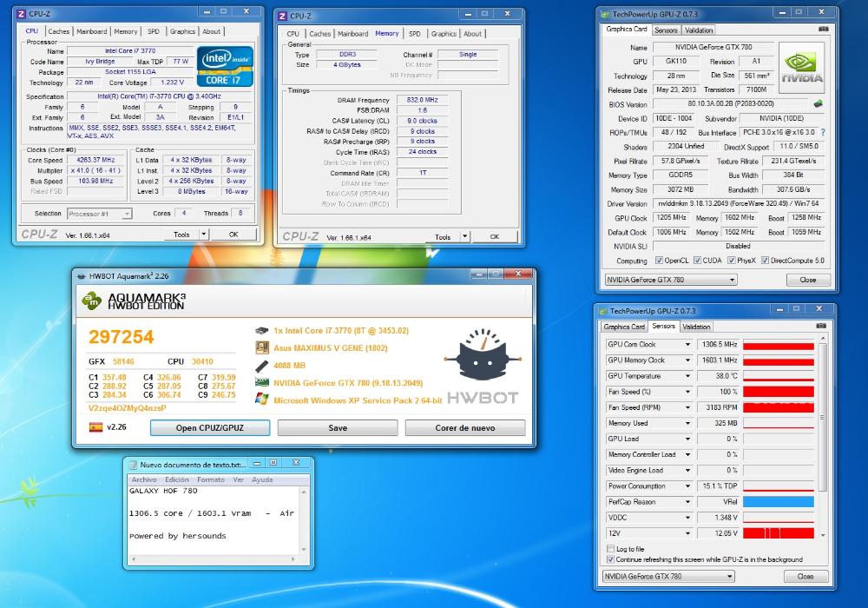Click the Windows flag icon beside Windows XP text
The width and height of the screenshot is (868, 608).
261,400
